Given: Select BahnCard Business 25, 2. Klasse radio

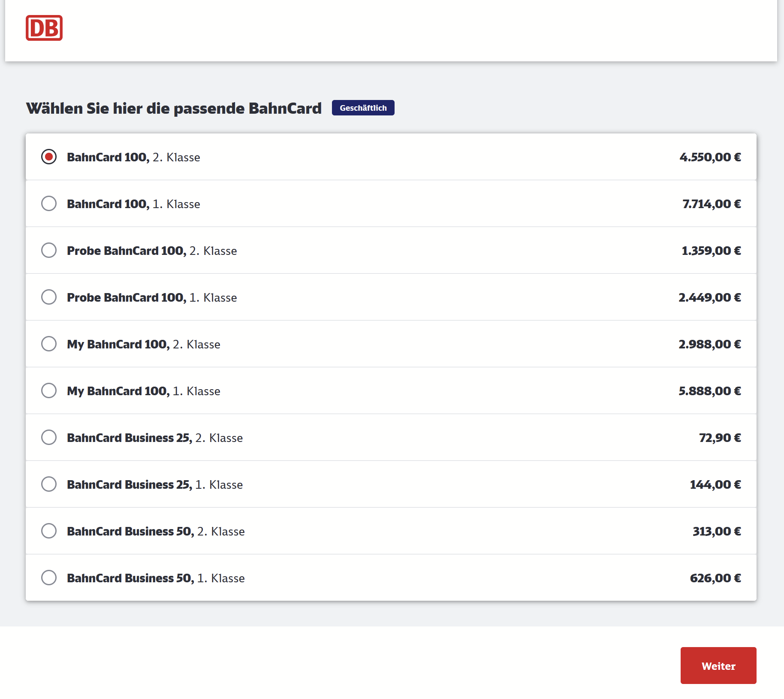Looking at the screenshot, I should (x=49, y=437).
